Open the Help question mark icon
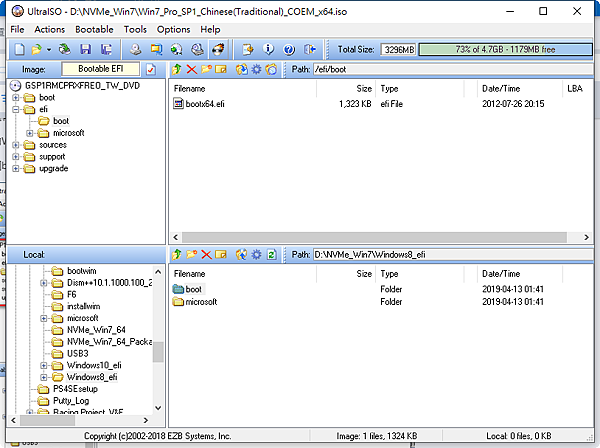 pyautogui.click(x=289, y=49)
